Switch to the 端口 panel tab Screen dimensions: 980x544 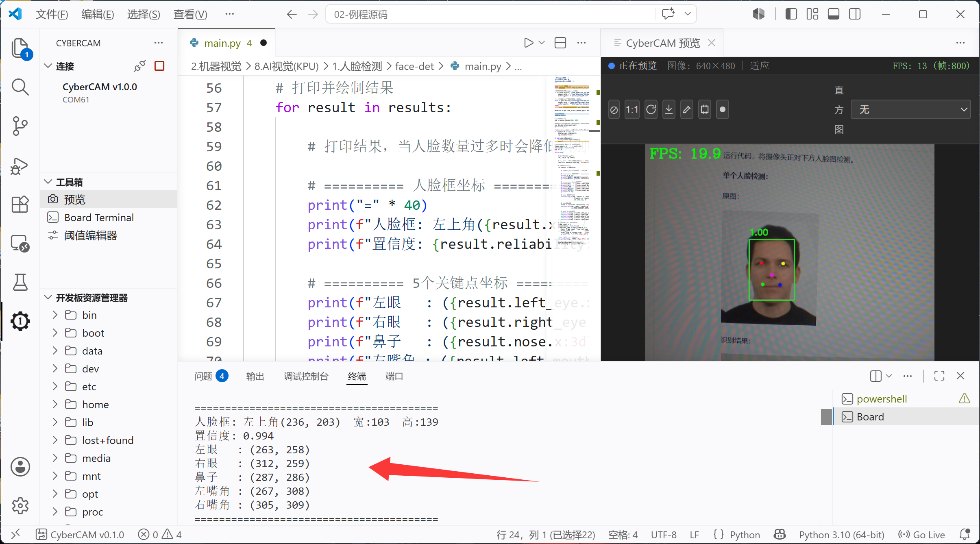coord(394,376)
